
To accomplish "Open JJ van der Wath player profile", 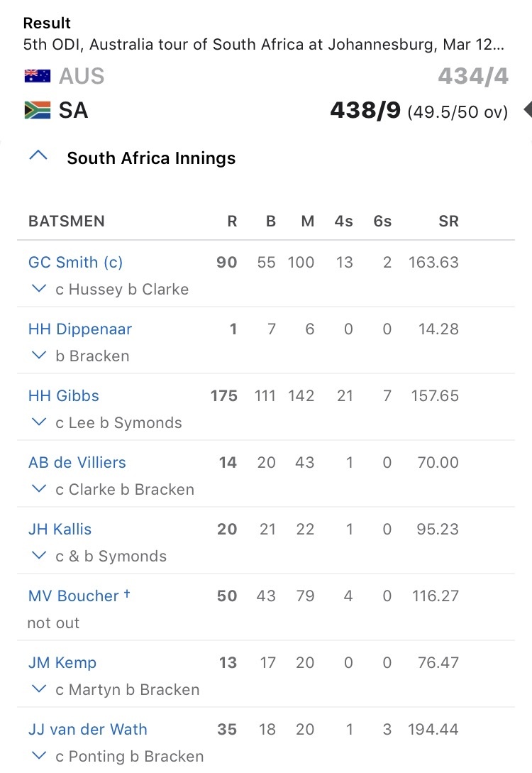I will click(x=88, y=729).
